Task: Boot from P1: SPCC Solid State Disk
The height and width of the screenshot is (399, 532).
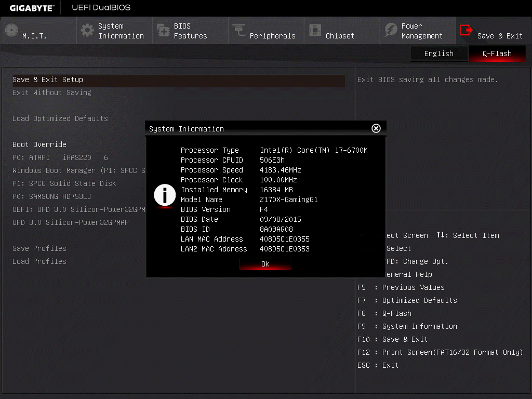Action: 64,183
